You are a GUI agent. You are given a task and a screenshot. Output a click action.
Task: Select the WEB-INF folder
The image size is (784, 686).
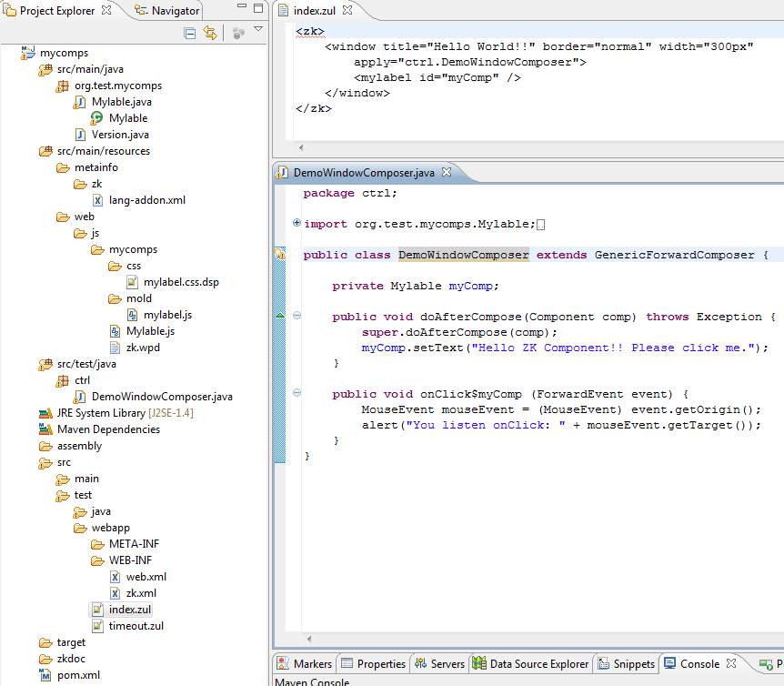point(130,560)
